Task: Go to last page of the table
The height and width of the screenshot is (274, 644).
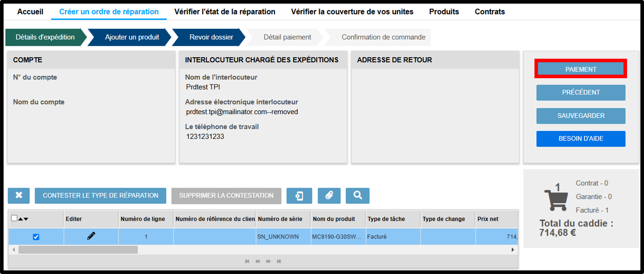Action: point(279,261)
